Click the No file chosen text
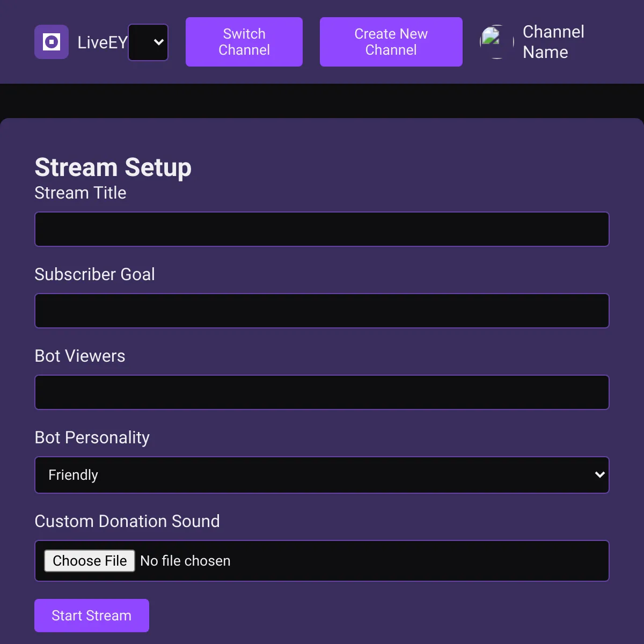 [185, 561]
